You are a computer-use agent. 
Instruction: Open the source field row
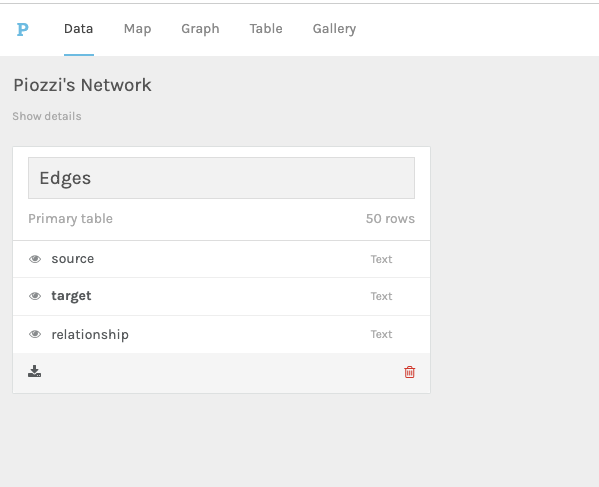click(221, 259)
